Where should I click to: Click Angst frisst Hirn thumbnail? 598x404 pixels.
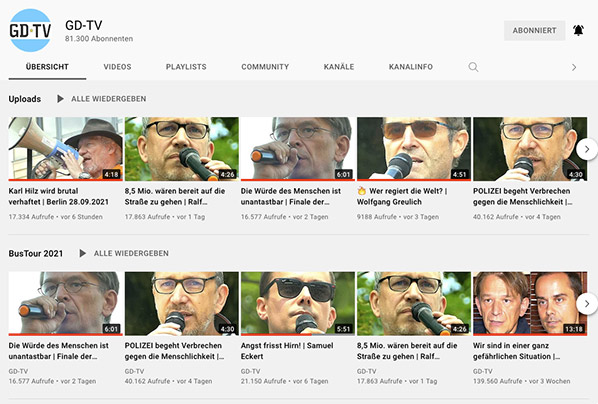click(298, 304)
